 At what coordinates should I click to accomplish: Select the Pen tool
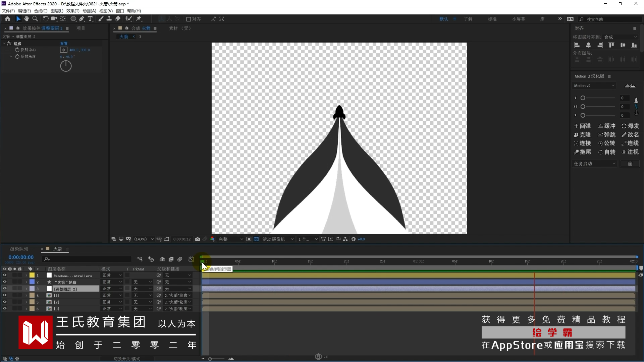coord(82,19)
